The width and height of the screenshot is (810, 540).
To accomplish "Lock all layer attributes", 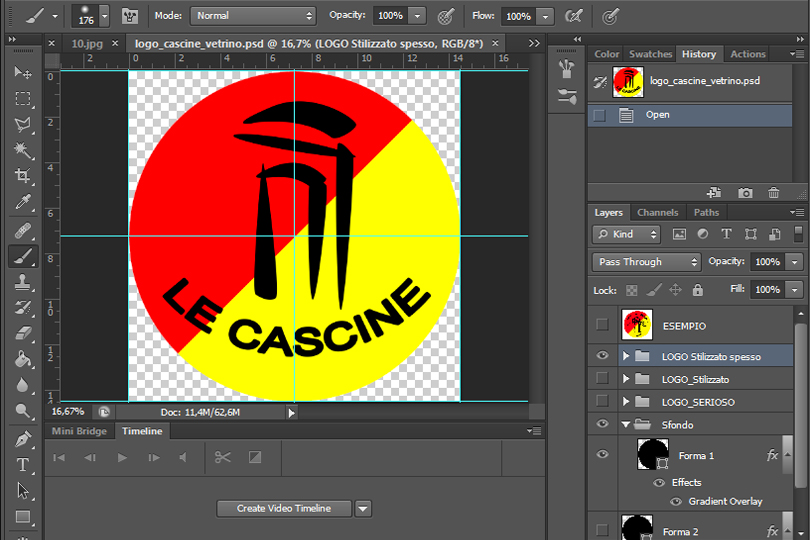I will tap(697, 290).
